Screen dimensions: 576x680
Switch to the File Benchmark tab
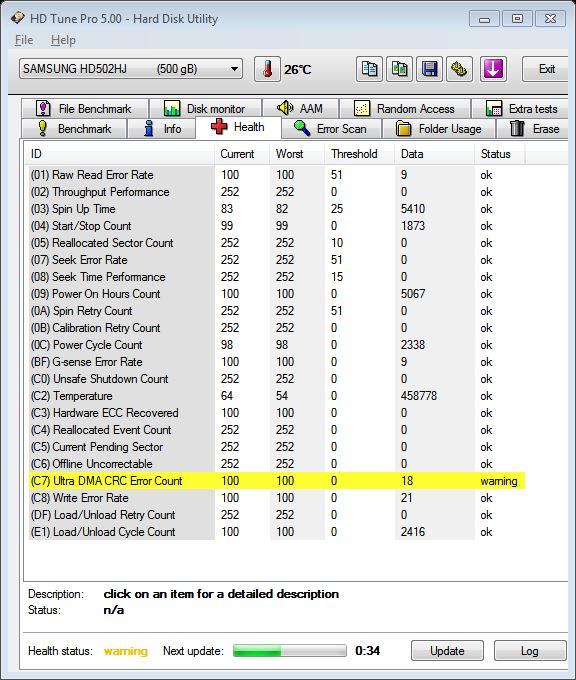point(85,108)
